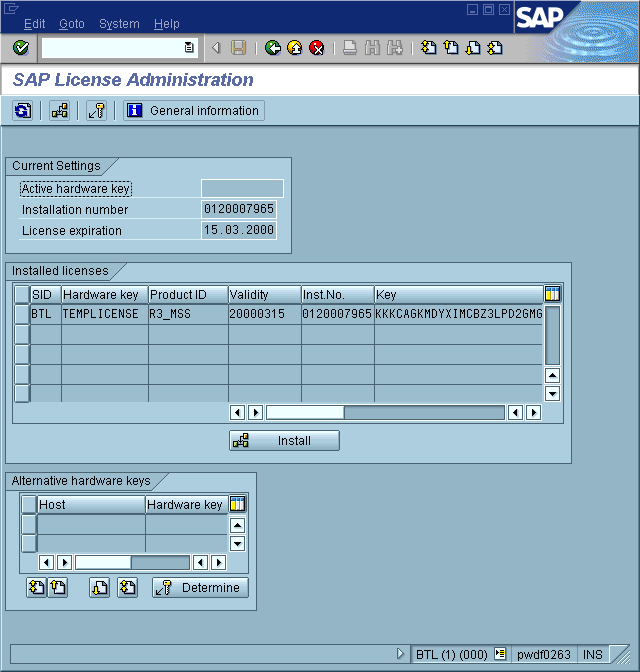
Task: Click the Install button
Action: pyautogui.click(x=285, y=441)
